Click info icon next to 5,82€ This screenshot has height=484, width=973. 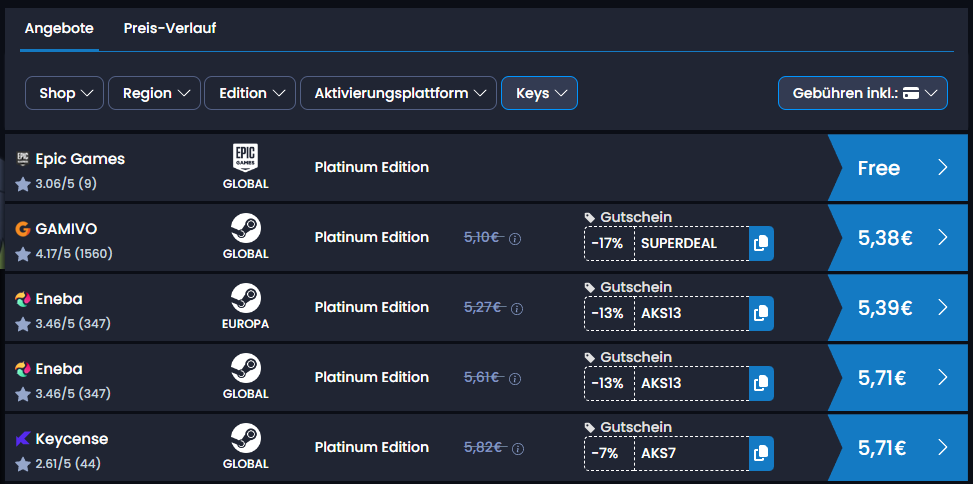[x=518, y=449]
